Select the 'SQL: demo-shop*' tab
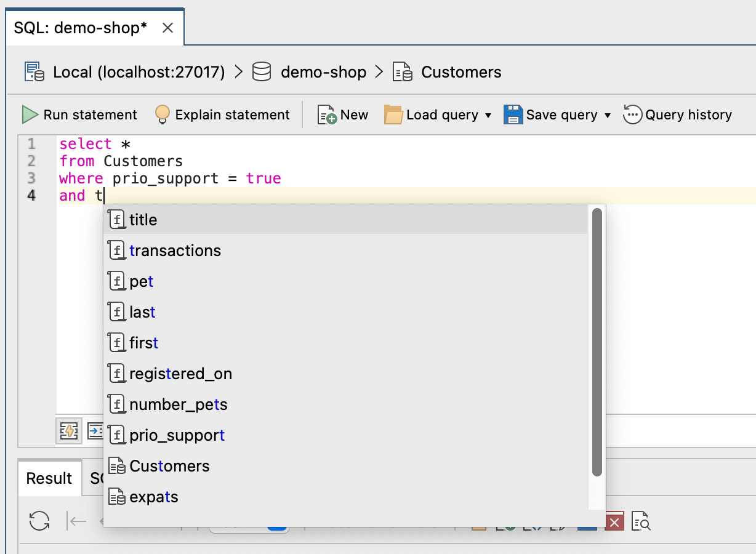The height and width of the screenshot is (554, 756). [81, 28]
